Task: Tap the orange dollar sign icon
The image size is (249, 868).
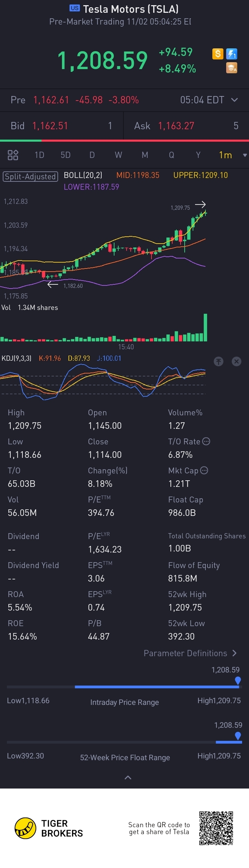Action: click(x=218, y=54)
